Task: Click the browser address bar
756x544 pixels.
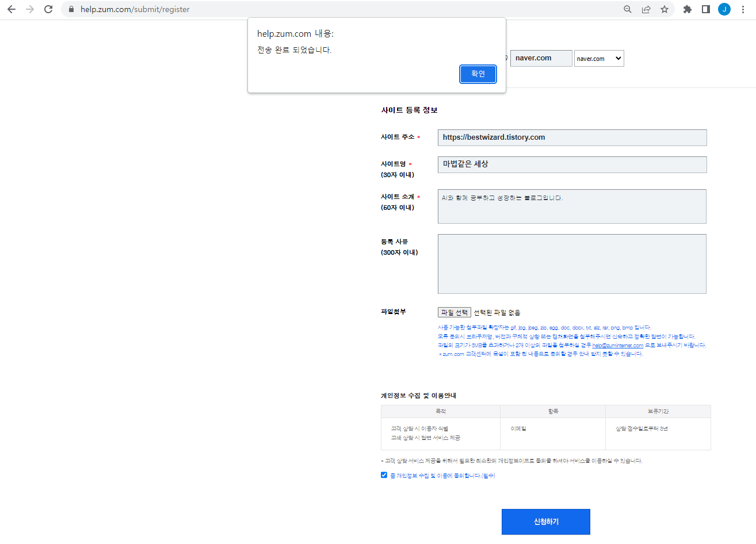Action: [230, 9]
